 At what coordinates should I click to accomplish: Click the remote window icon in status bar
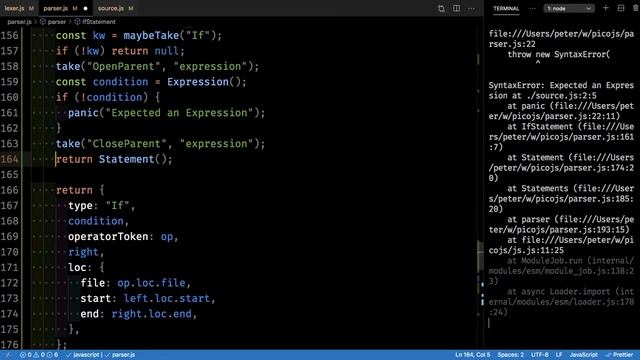[8, 355]
